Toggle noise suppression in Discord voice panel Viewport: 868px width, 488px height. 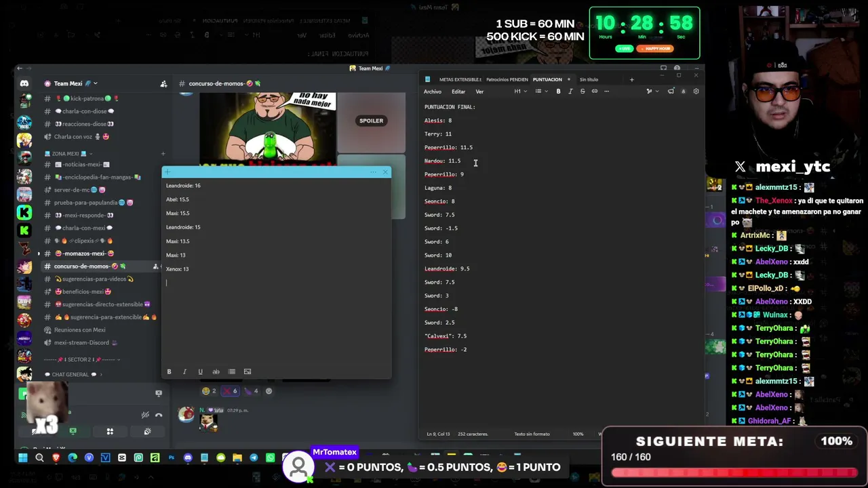(145, 415)
